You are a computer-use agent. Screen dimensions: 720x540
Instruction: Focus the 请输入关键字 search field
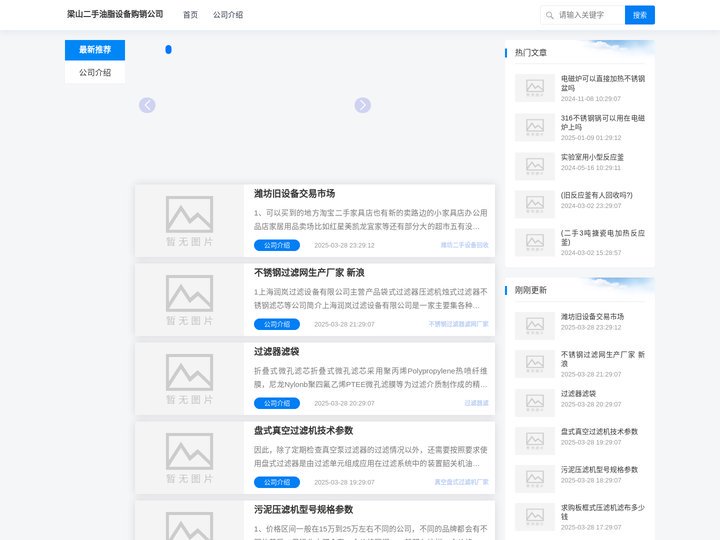pyautogui.click(x=590, y=15)
